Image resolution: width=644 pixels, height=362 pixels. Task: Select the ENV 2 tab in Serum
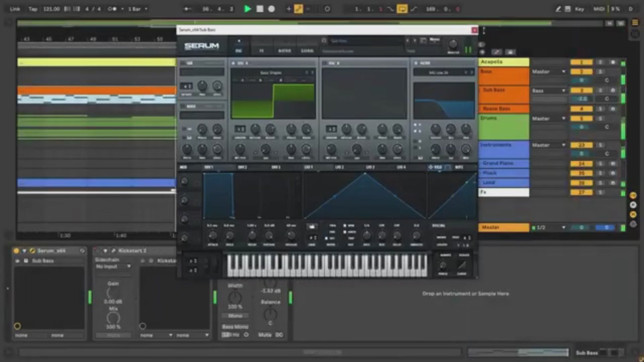coord(242,167)
